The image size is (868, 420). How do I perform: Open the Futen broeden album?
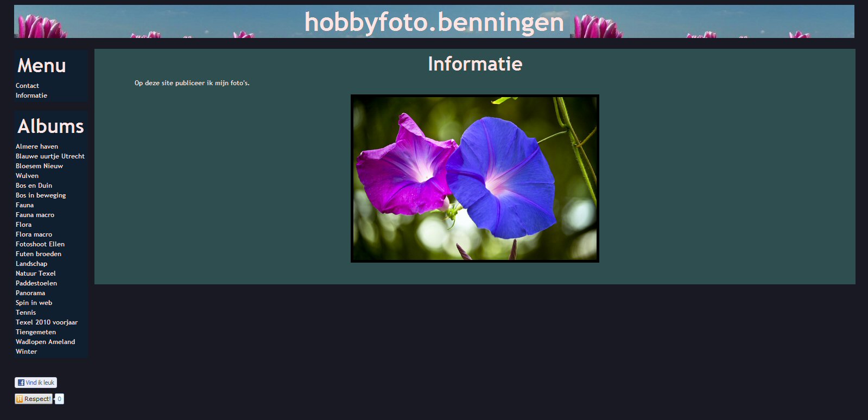pyautogui.click(x=39, y=254)
